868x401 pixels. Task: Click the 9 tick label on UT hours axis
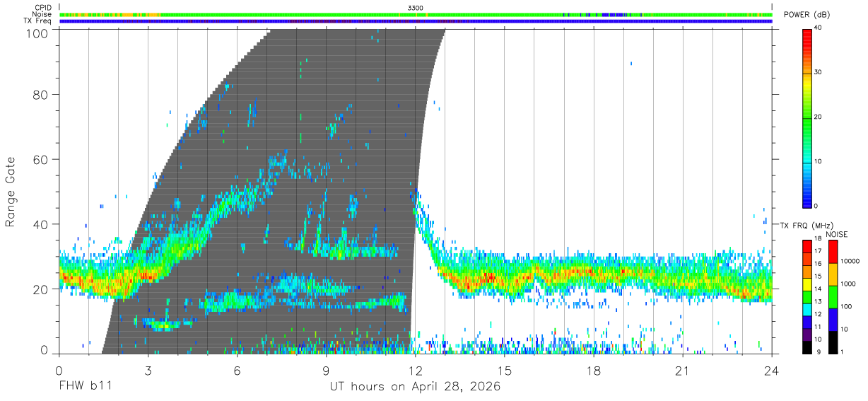pyautogui.click(x=326, y=370)
